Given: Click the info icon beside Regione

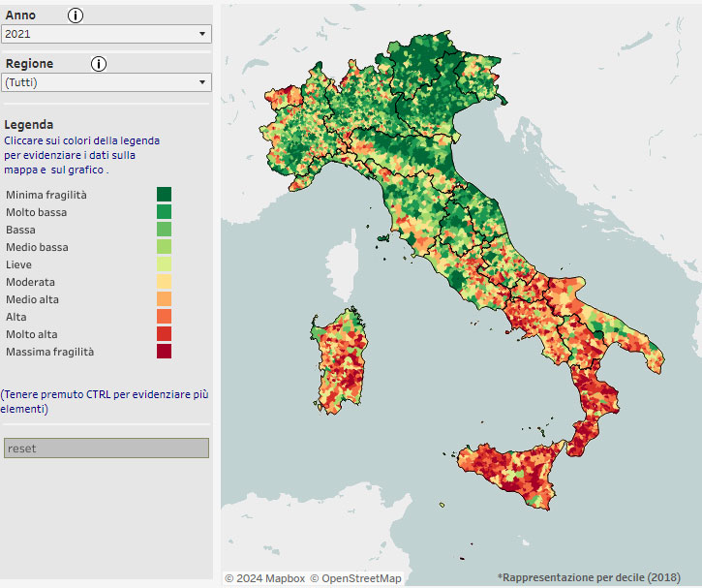Looking at the screenshot, I should click(99, 64).
